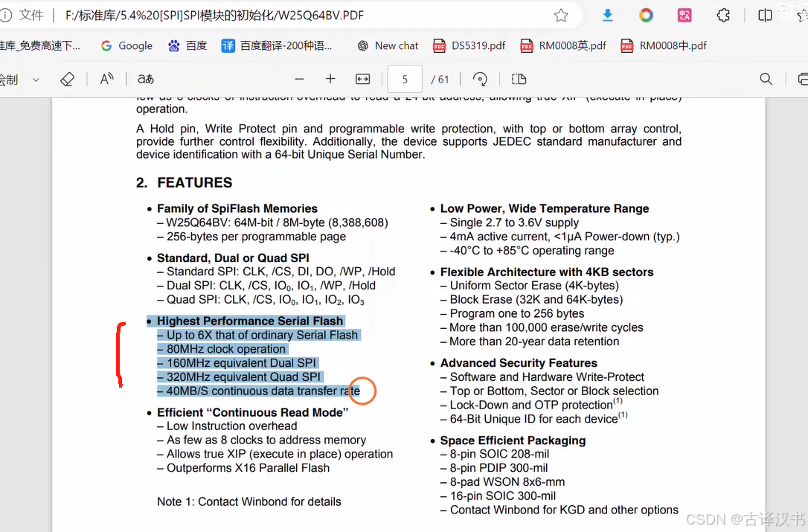This screenshot has height=532, width=808.
Task: Open the RM0008中.pdf bookmark
Action: (664, 46)
